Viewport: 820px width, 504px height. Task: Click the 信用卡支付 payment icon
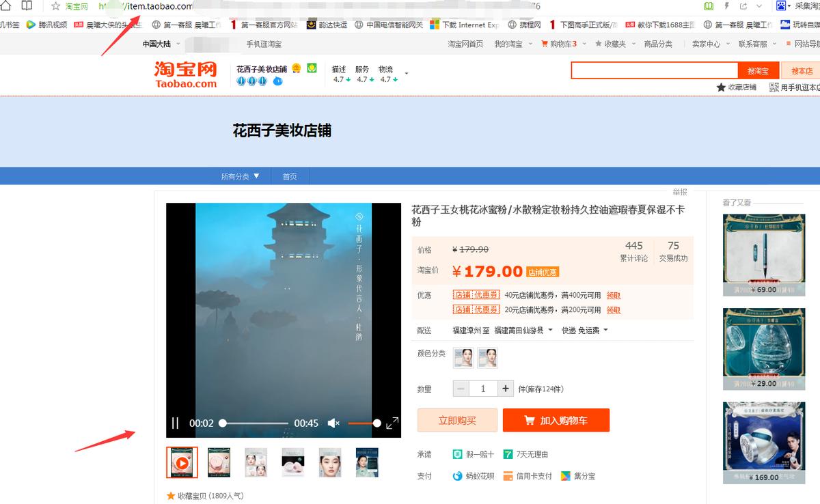(508, 475)
